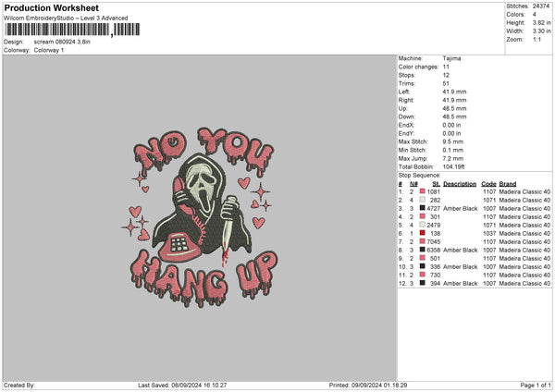Click 'Madeira Classic 40' in row 9
Viewport: 555px width, 392px height.
pyautogui.click(x=524, y=258)
